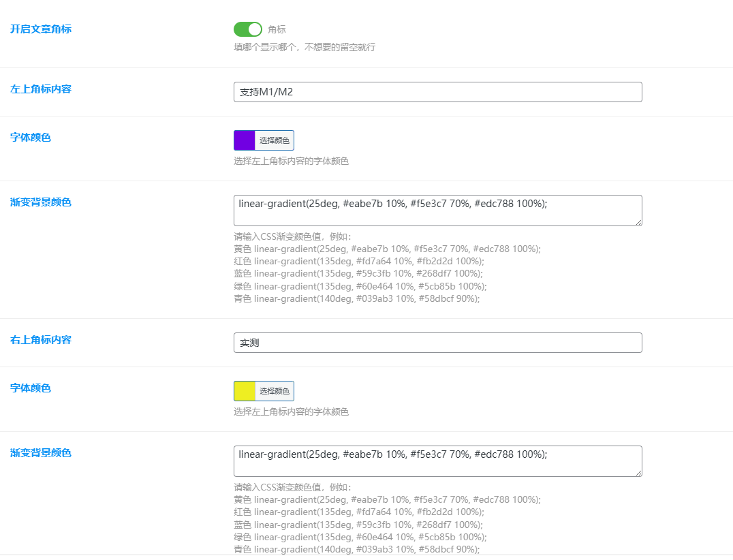Click the 左上角标内容 setting label
The height and width of the screenshot is (560, 733).
pyautogui.click(x=41, y=89)
